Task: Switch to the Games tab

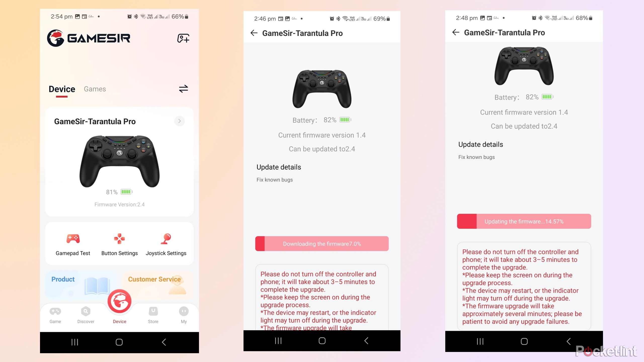Action: [95, 89]
